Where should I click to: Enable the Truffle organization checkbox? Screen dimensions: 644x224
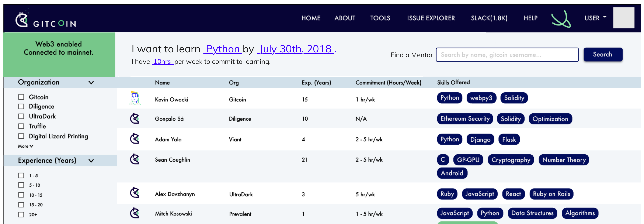[x=21, y=126]
